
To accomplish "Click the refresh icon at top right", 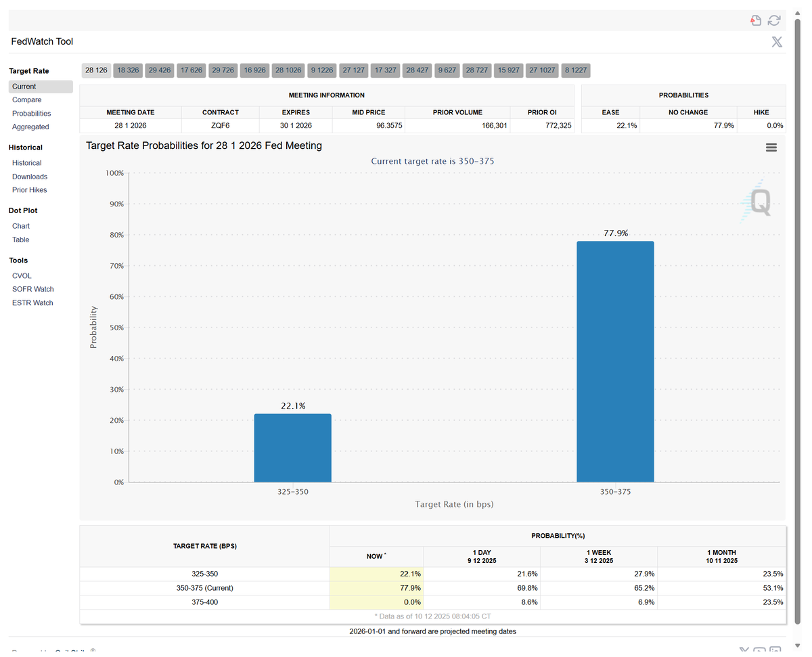I will (774, 21).
